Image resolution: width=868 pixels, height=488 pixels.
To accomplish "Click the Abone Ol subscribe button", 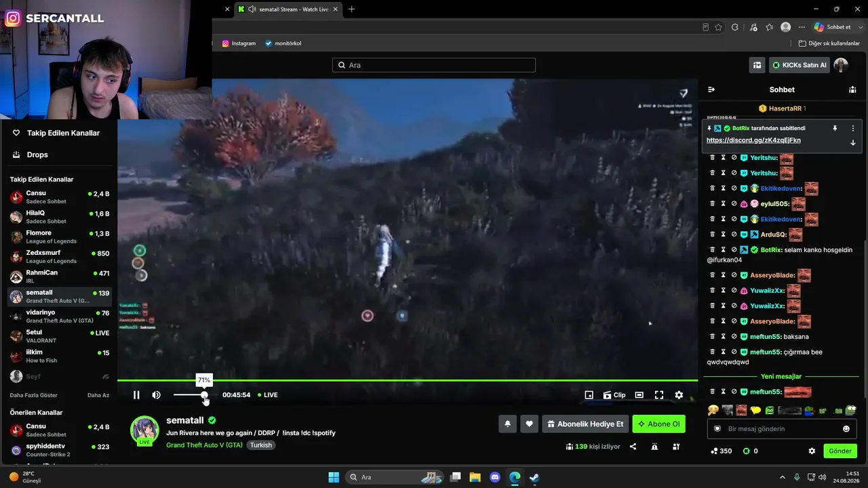I will tap(658, 424).
